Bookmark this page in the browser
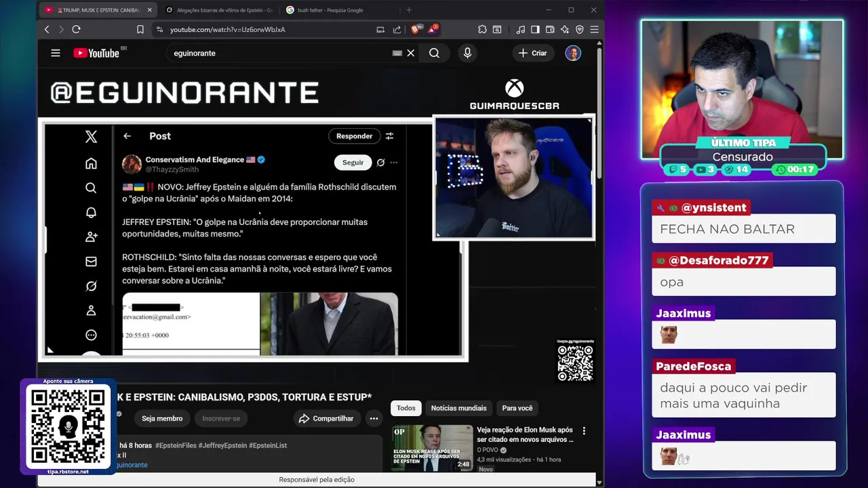This screenshot has height=488, width=868. tap(140, 29)
